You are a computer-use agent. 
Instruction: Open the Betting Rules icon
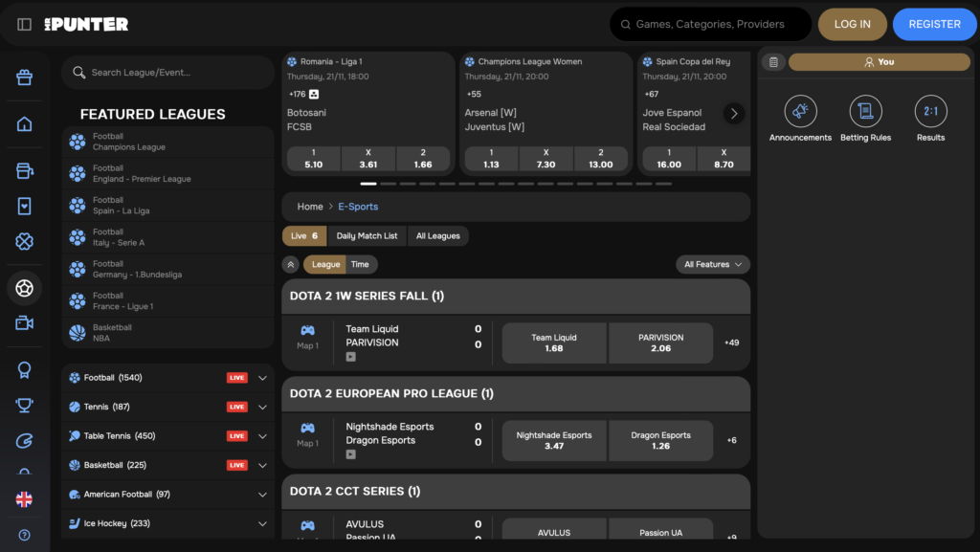click(x=865, y=112)
